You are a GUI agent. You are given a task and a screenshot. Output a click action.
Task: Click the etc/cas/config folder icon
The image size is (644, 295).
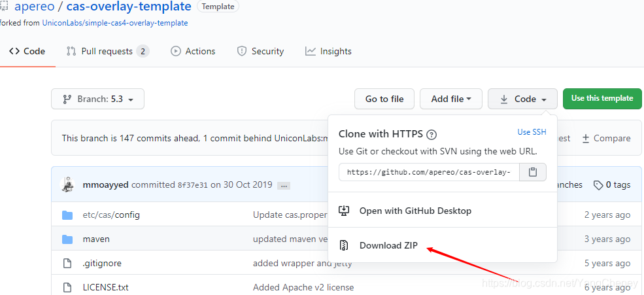tap(67, 215)
